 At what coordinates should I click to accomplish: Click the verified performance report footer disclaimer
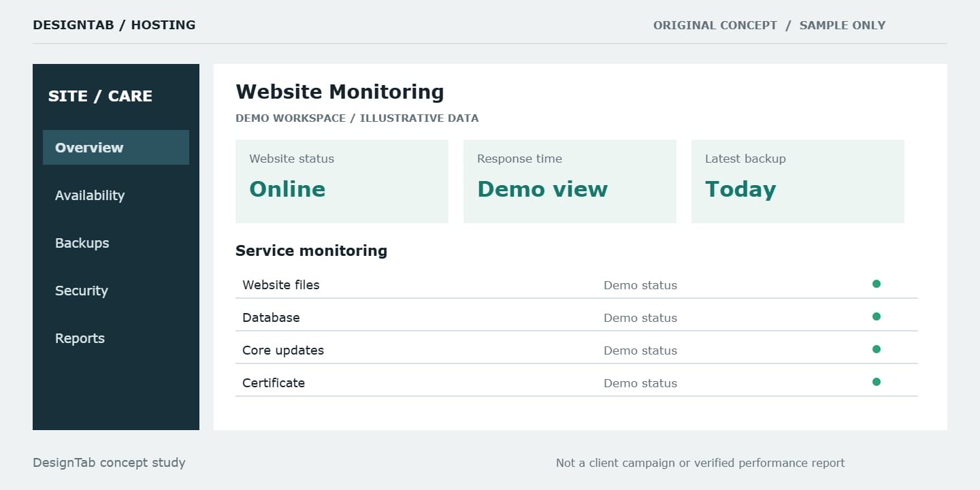[x=700, y=463]
